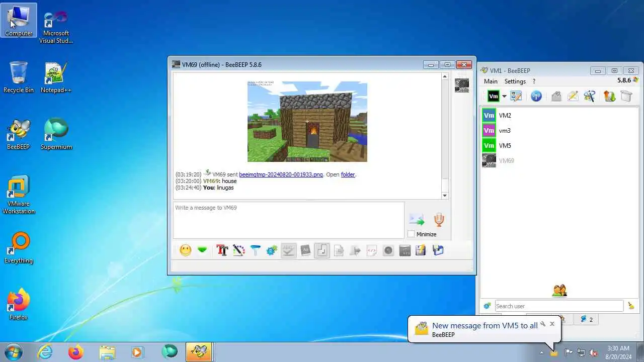Click the green down-arrow icon in chat toolbar
The height and width of the screenshot is (362, 644).
pyautogui.click(x=202, y=250)
